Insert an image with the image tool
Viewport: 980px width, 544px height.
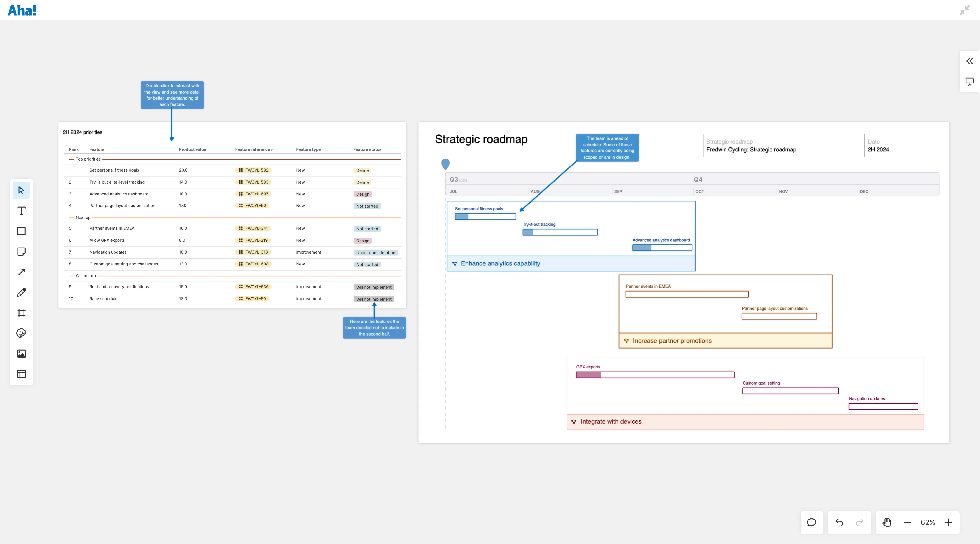pos(21,354)
